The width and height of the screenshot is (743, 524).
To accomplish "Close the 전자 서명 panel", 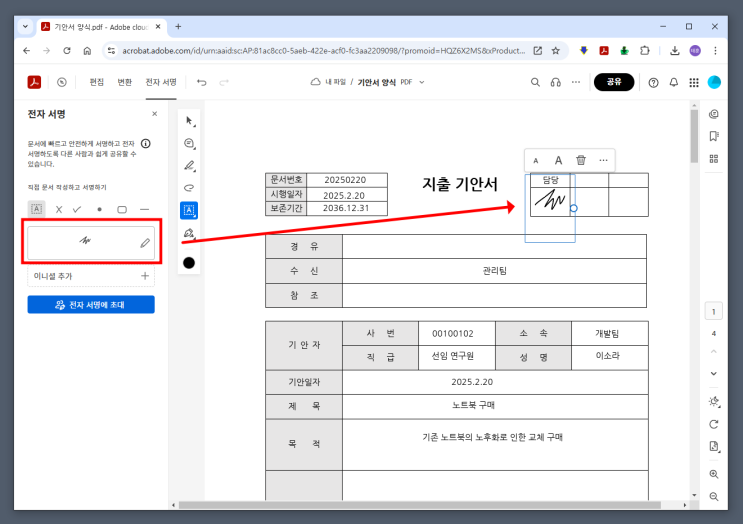I will (154, 114).
